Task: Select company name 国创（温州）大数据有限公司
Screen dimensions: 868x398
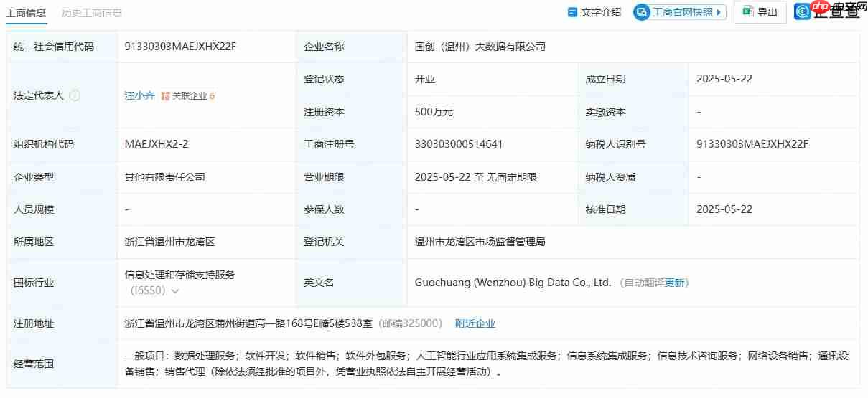Action: [x=480, y=47]
